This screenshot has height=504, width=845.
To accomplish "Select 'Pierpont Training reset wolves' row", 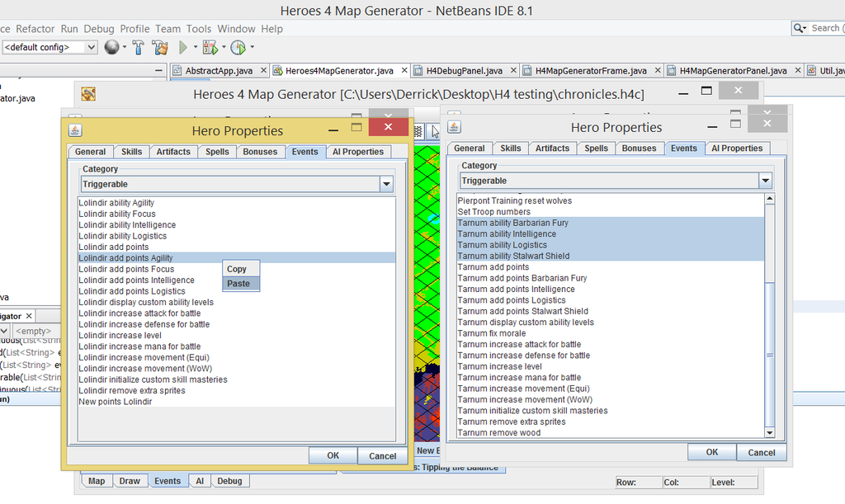I will click(x=611, y=200).
